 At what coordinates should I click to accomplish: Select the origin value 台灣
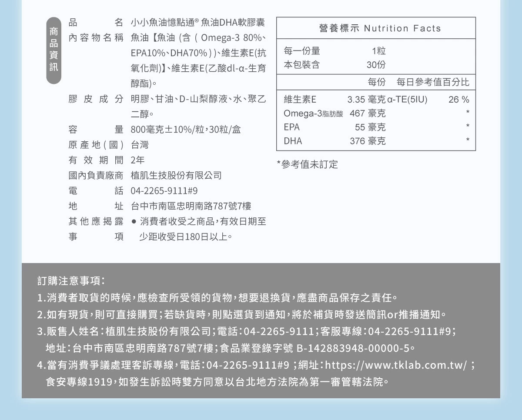tap(140, 144)
